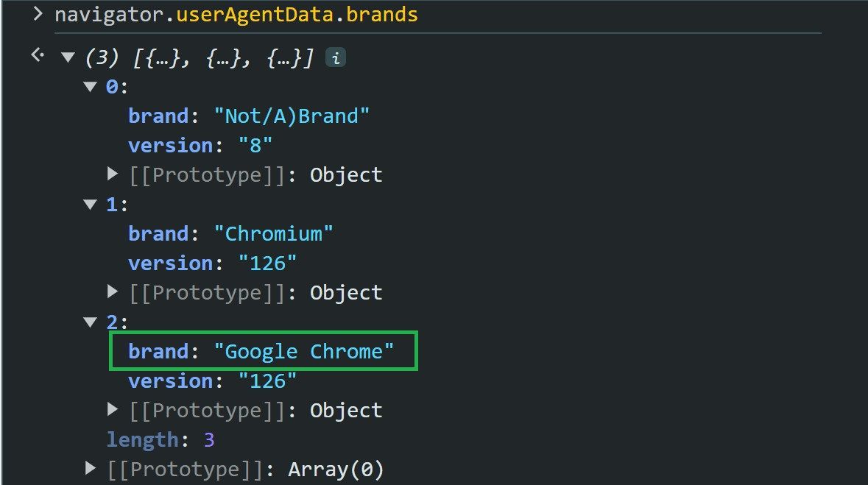Viewport: 868px width, 485px height.
Task: Select the version "8" value
Action: pyautogui.click(x=255, y=146)
